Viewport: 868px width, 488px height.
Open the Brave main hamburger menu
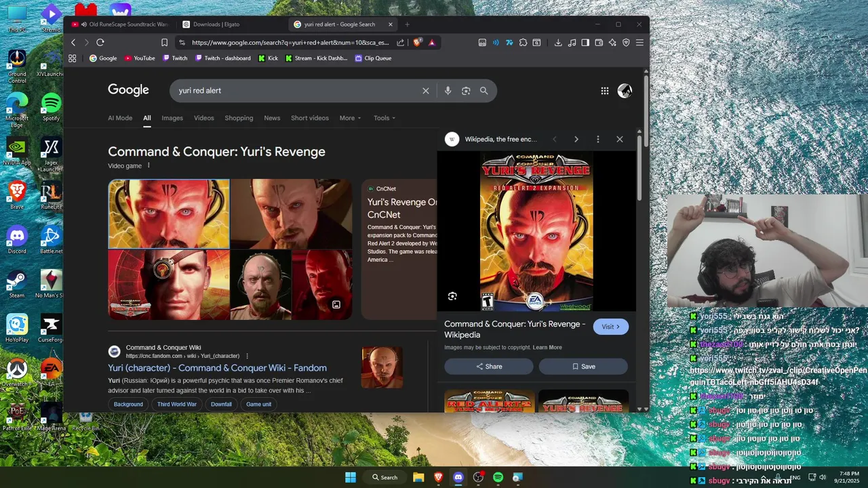coord(639,42)
